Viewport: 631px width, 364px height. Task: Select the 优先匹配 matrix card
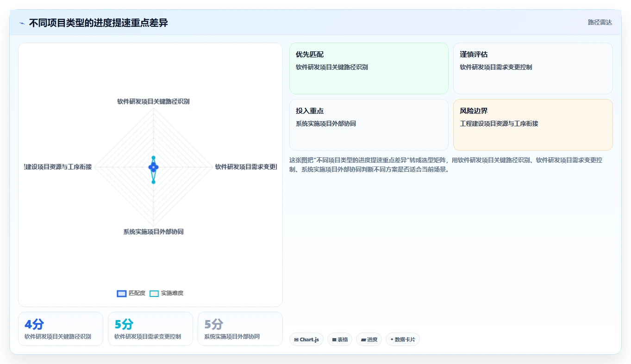[x=369, y=68]
